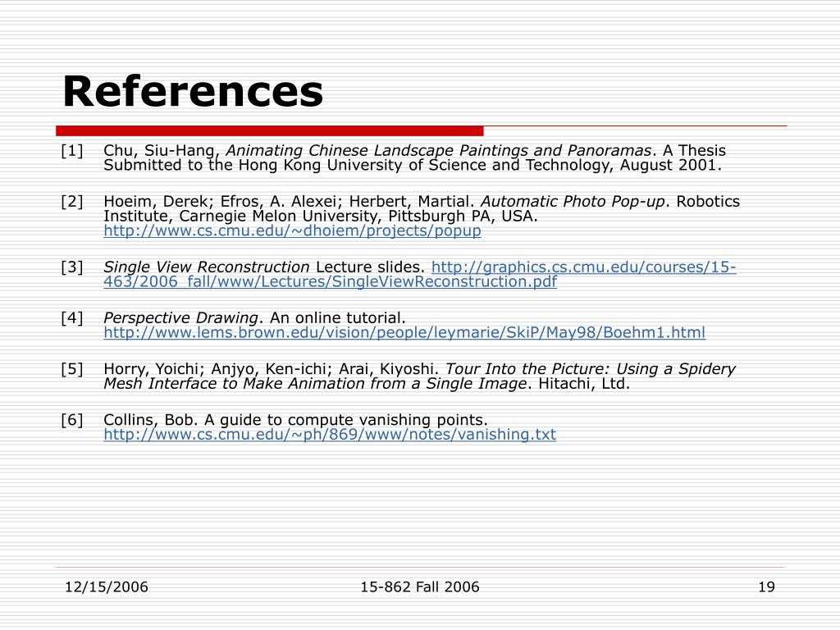
Task: Click reference number [5]
Action: (x=72, y=368)
